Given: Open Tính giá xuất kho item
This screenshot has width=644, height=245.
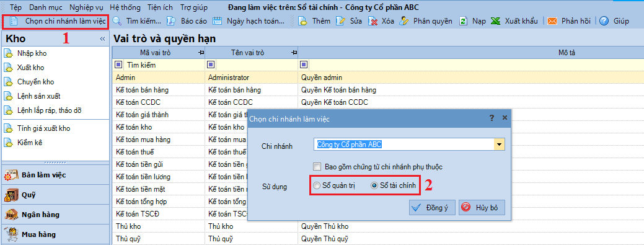Looking at the screenshot, I should [x=43, y=128].
